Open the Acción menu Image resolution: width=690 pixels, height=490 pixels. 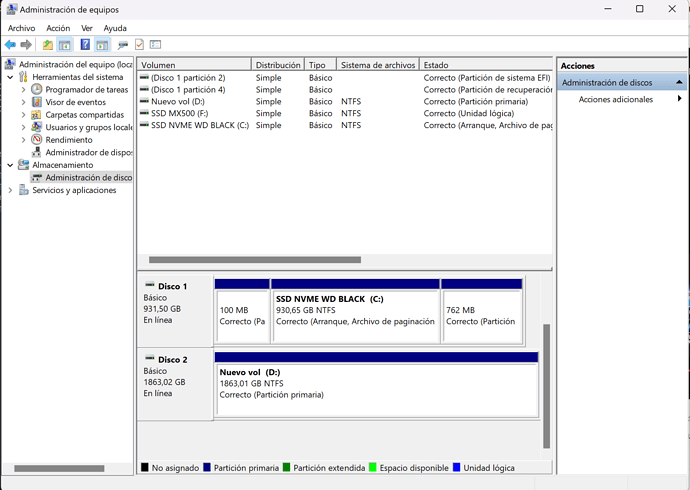coord(58,28)
